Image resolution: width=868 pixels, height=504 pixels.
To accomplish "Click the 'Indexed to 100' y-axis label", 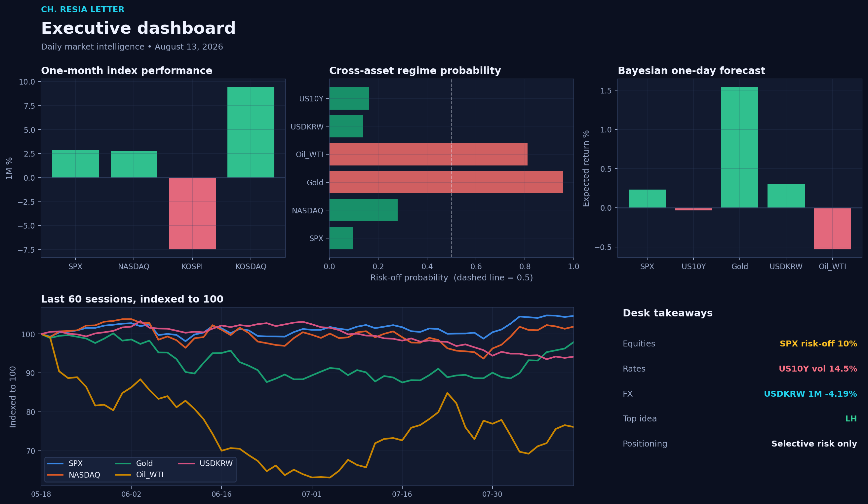I will click(x=13, y=397).
